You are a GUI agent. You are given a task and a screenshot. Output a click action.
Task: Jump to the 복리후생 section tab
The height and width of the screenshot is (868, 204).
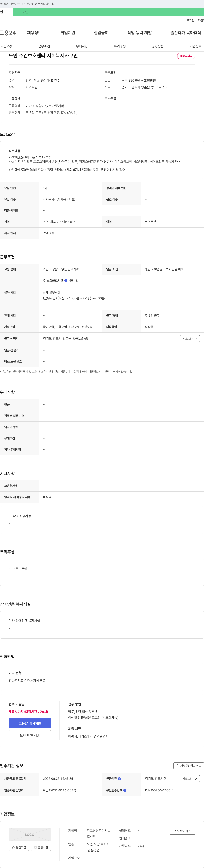120,46
